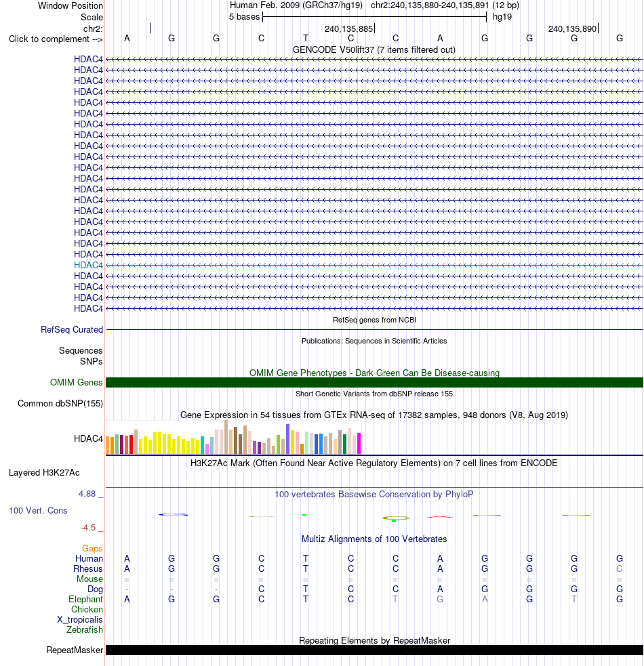Click the faded A in the Elephant row

485,600
